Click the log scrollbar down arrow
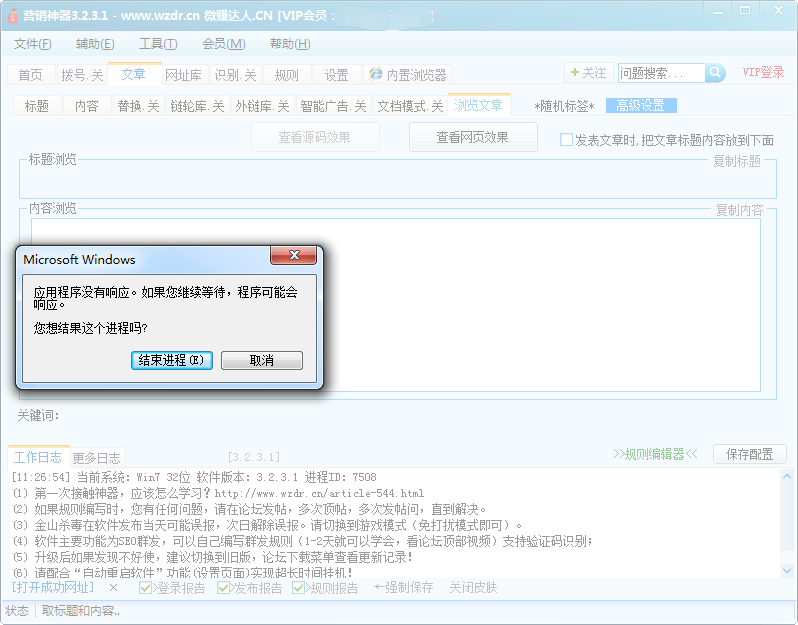The height and width of the screenshot is (625, 798). pyautogui.click(x=787, y=571)
